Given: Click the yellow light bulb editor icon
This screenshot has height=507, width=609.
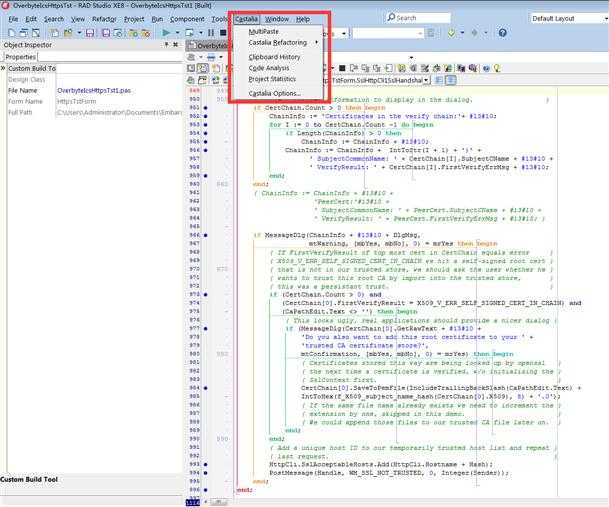Looking at the screenshot, I should point(497,68).
